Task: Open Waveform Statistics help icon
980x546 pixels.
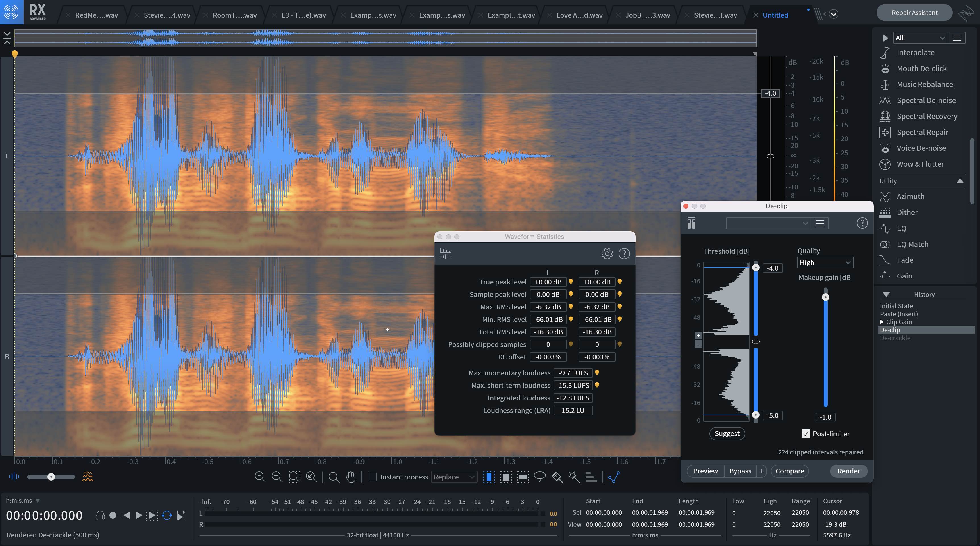Action: point(624,254)
